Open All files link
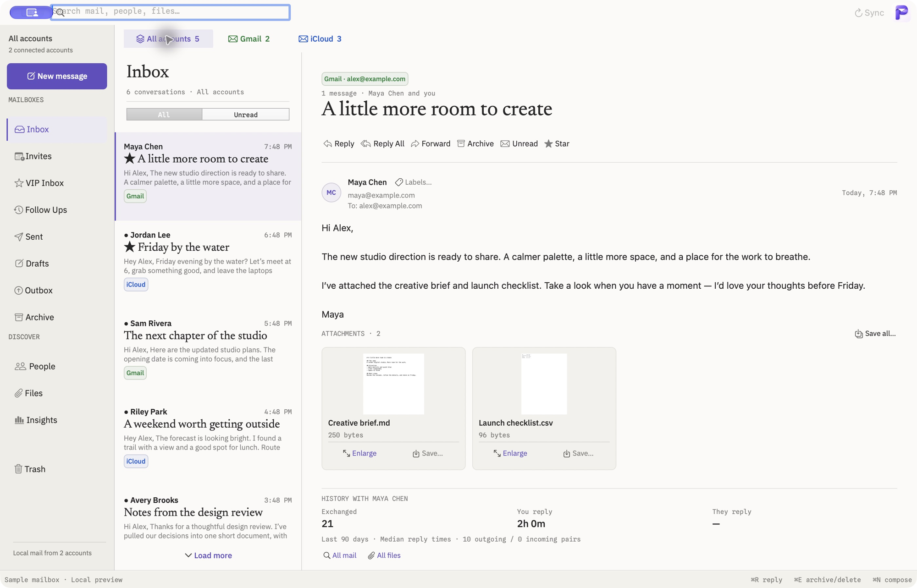 point(384,555)
